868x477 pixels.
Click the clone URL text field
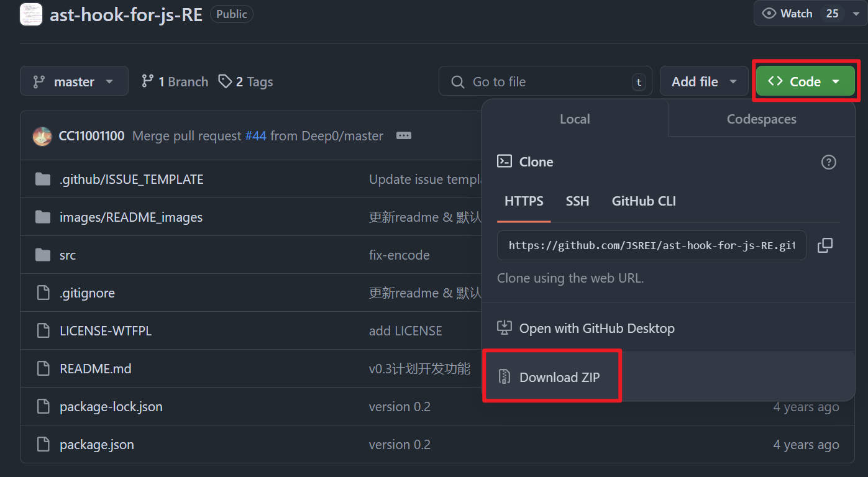(x=651, y=245)
